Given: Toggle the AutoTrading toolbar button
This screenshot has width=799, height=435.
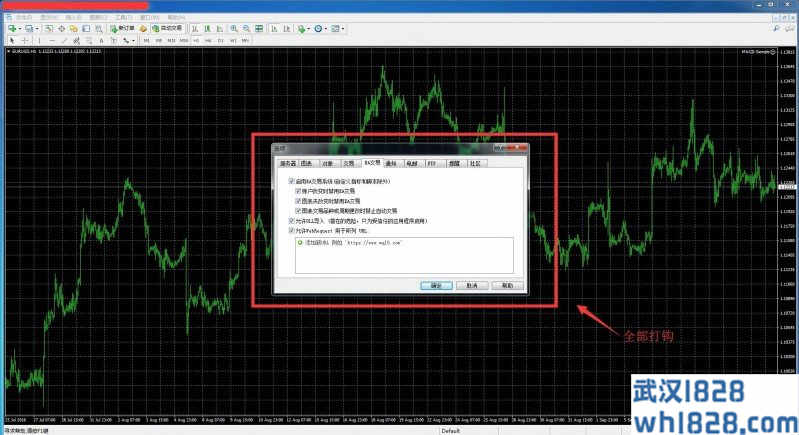Looking at the screenshot, I should tap(167, 29).
